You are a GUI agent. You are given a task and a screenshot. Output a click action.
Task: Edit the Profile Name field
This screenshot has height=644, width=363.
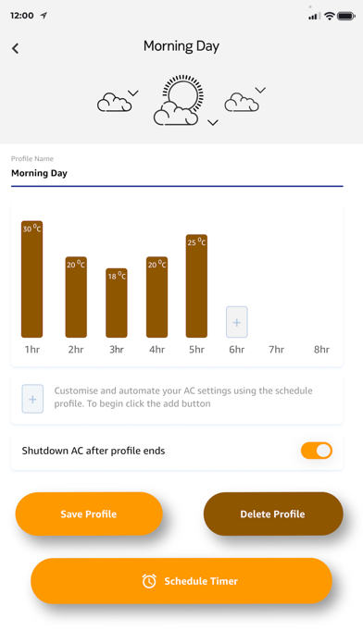tap(177, 173)
